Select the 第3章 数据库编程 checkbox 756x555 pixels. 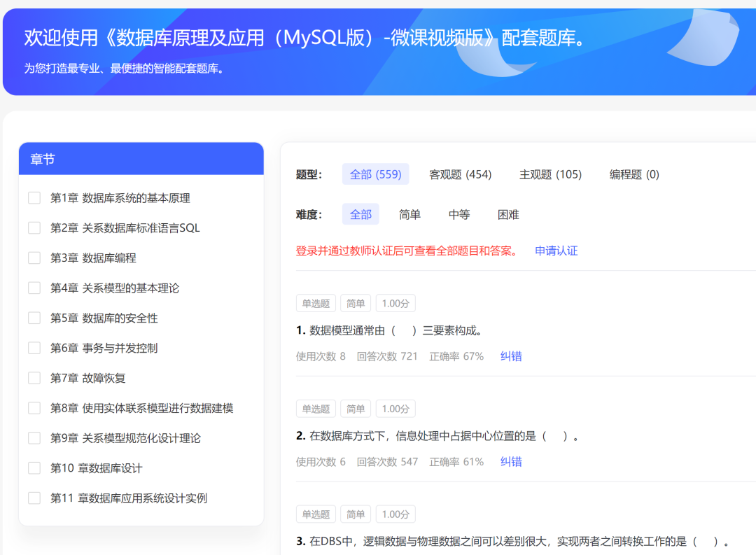click(34, 258)
